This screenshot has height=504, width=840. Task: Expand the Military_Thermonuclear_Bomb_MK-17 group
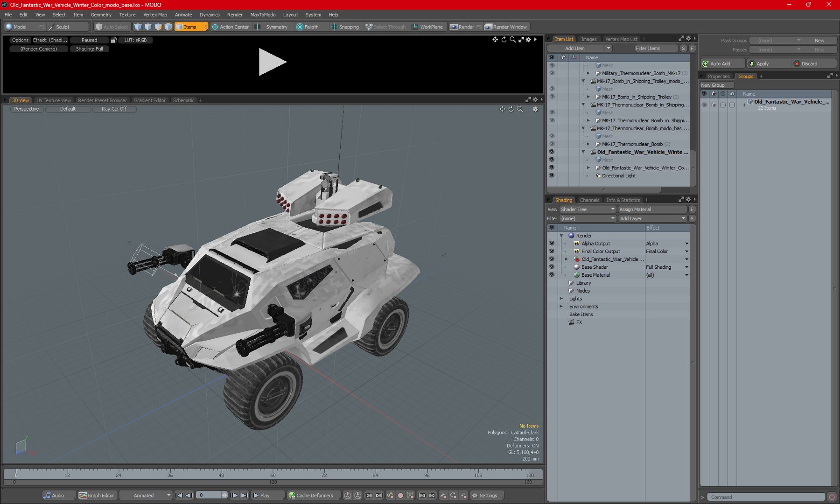pos(588,73)
